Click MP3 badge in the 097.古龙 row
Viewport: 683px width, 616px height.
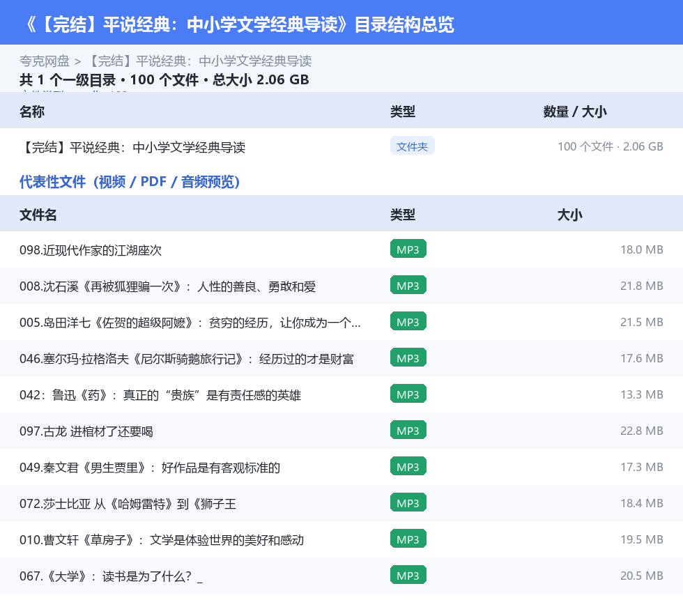408,430
